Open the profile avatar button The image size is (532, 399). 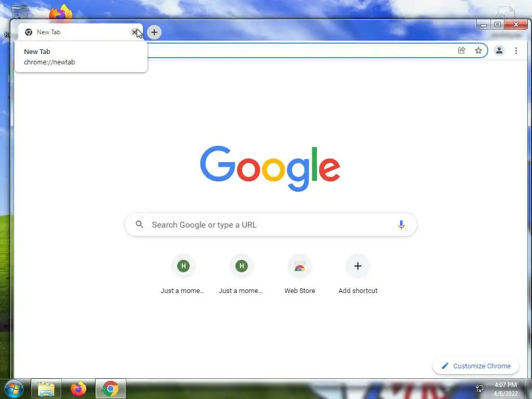coord(499,50)
